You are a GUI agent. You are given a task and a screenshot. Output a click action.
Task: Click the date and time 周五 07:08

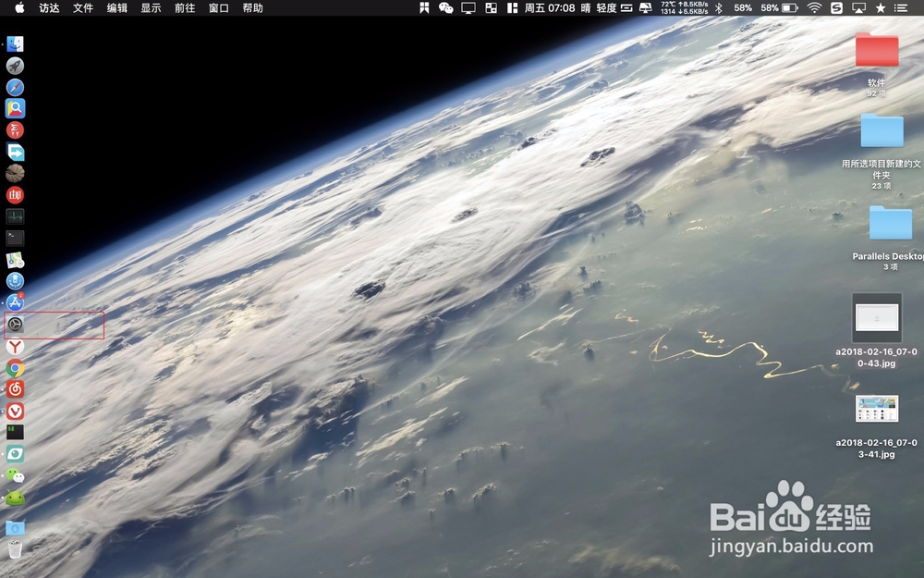click(x=549, y=7)
